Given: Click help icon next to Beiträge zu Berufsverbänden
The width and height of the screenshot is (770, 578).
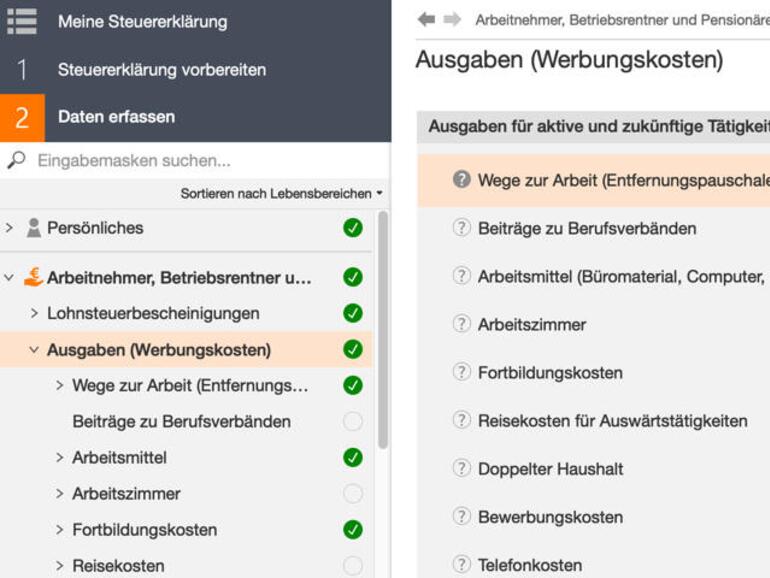Looking at the screenshot, I should pyautogui.click(x=461, y=228).
